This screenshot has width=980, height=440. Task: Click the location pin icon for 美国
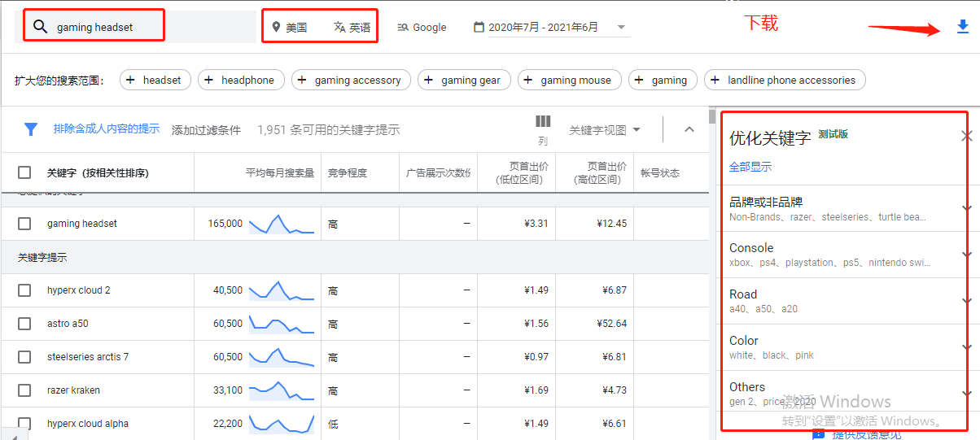tap(276, 27)
